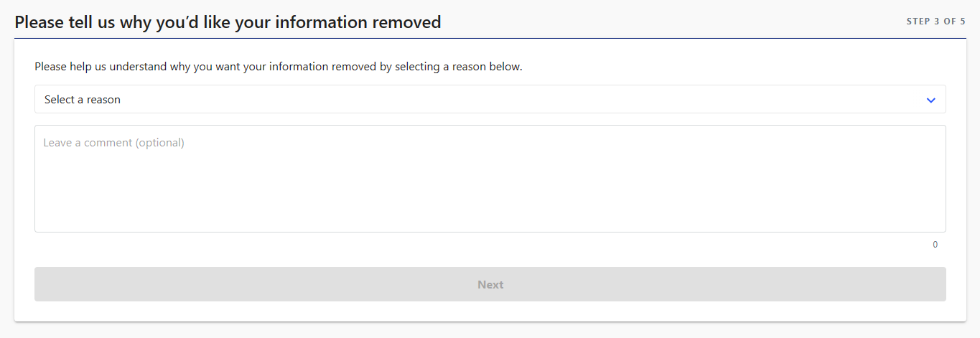Viewport: 980px width, 338px height.
Task: Click the empty middle of the reason combo box
Action: pos(490,100)
